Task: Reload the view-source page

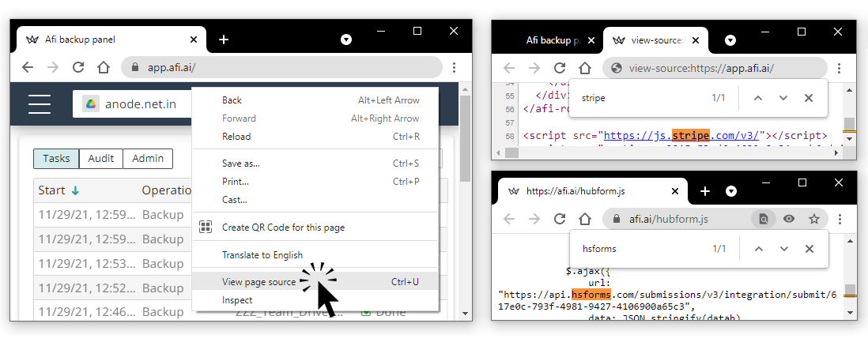Action: [560, 68]
